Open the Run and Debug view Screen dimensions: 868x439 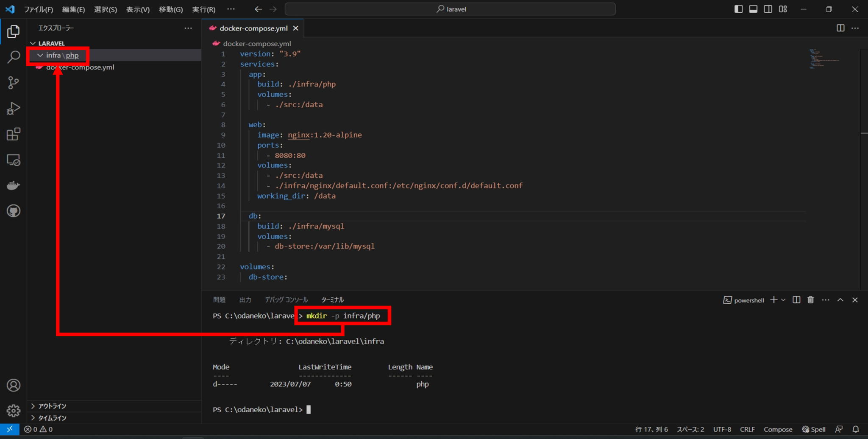14,109
